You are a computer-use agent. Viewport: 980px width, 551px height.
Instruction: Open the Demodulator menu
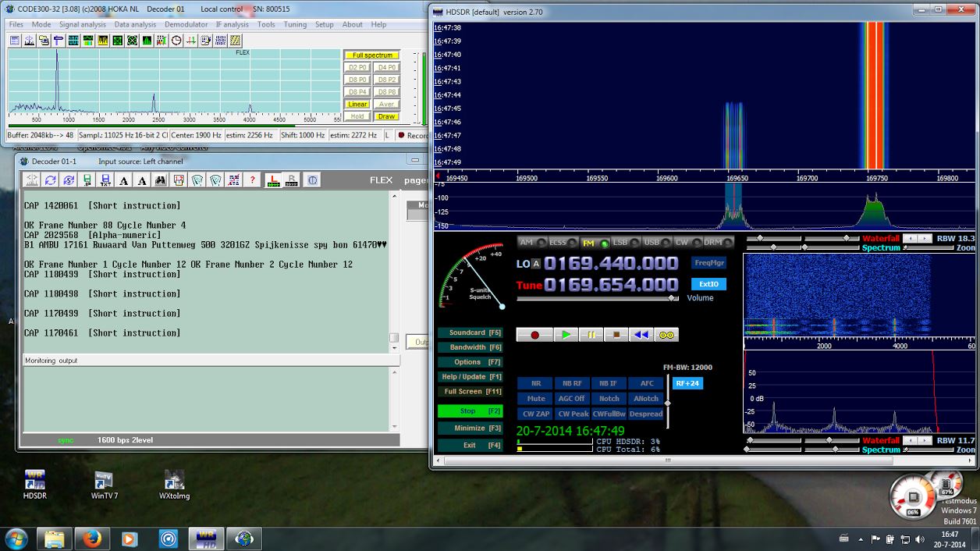point(186,24)
